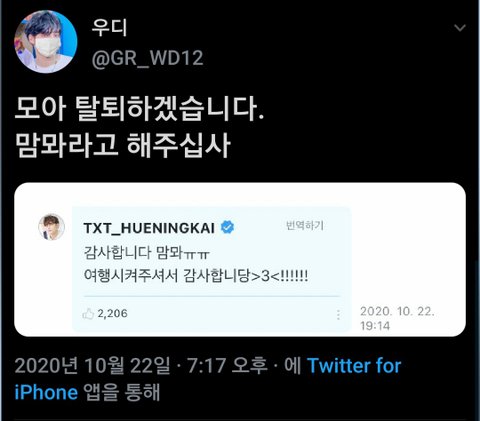Screen dimensions: 480x421
Task: Click the 번역하기 translate button
Action: [x=305, y=226]
